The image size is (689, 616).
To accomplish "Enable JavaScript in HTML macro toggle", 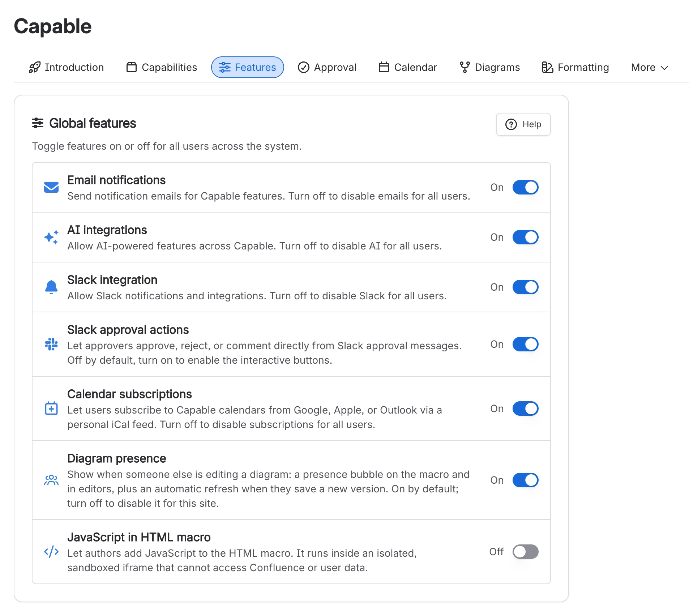I will click(526, 552).
